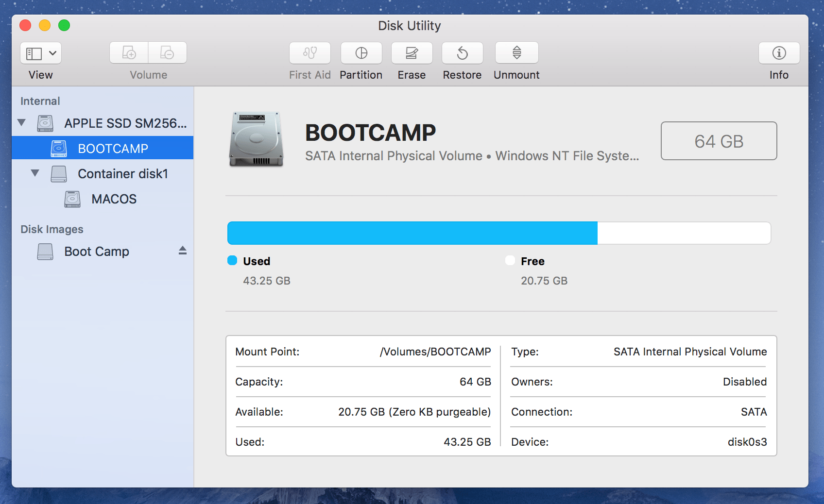Click the Add Volume icon

click(x=129, y=53)
